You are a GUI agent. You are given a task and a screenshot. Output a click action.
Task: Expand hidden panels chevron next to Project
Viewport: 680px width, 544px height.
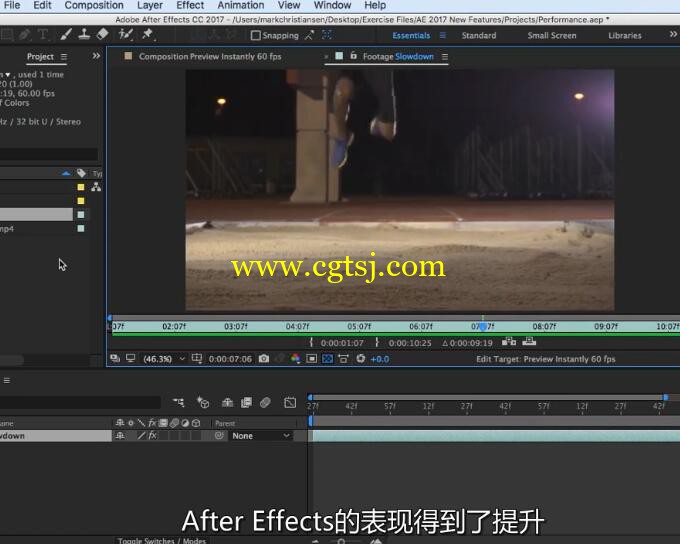[x=96, y=56]
